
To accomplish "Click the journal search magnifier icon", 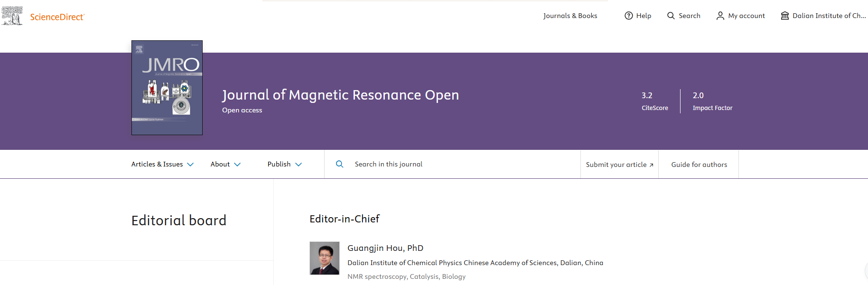I will click(340, 164).
